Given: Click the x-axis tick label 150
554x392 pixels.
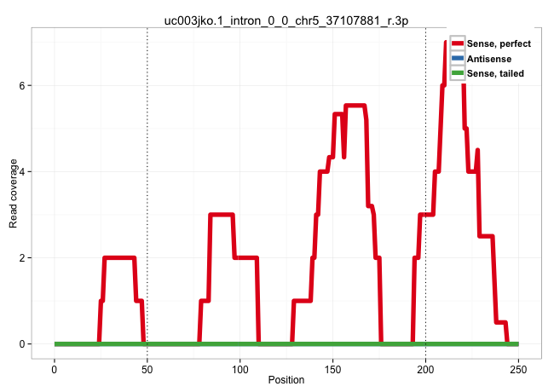Looking at the screenshot, I should tap(333, 368).
